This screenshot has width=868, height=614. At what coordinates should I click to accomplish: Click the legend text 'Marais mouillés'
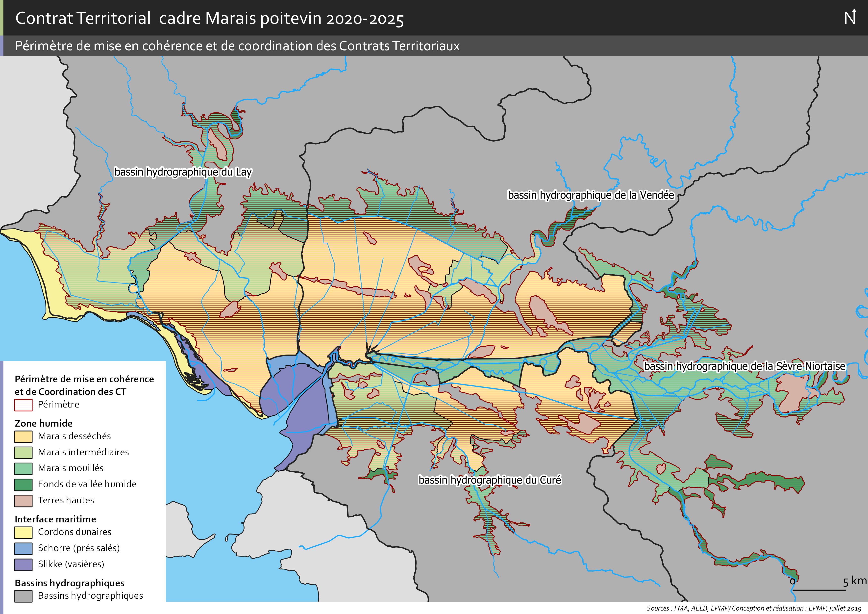click(71, 468)
